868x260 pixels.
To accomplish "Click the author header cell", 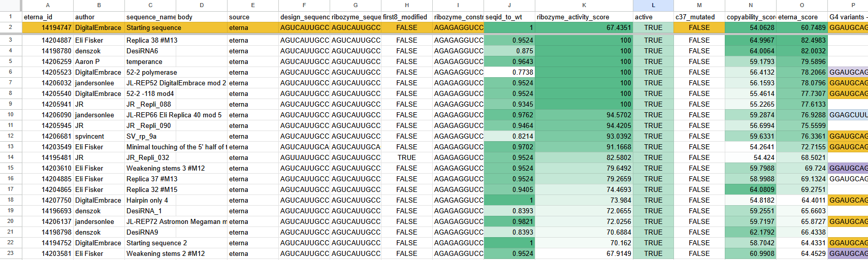I will tap(99, 17).
